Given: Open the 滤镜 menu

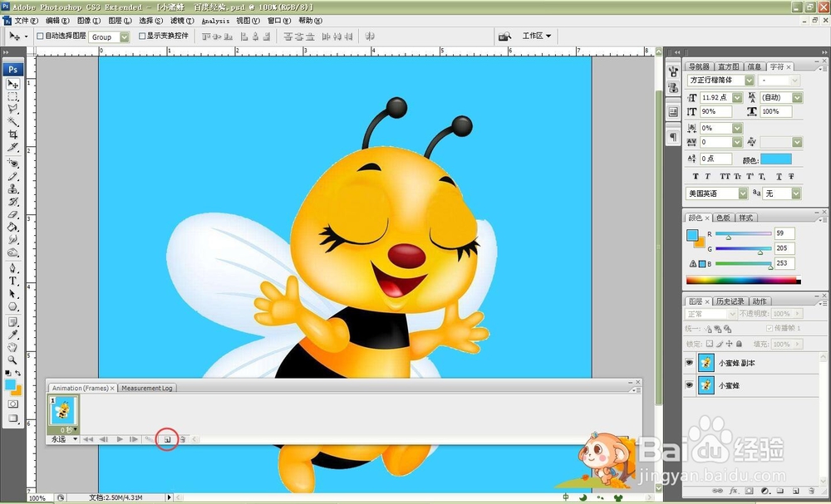Looking at the screenshot, I should (x=178, y=21).
